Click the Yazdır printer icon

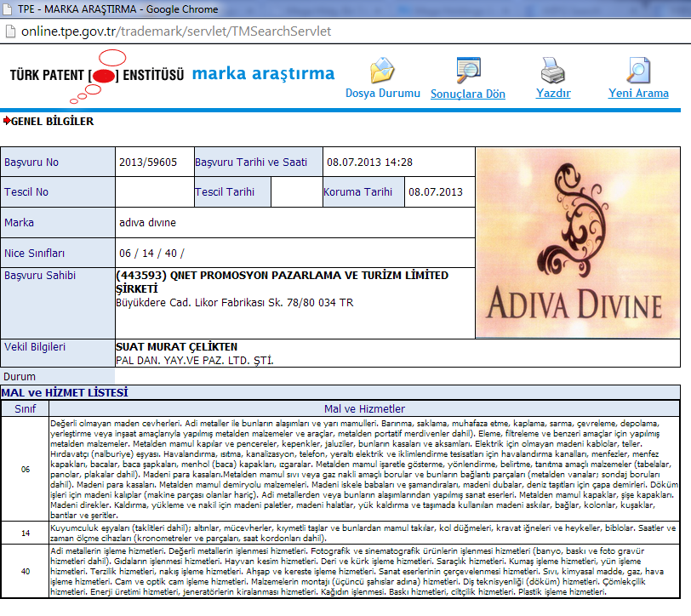(x=552, y=70)
